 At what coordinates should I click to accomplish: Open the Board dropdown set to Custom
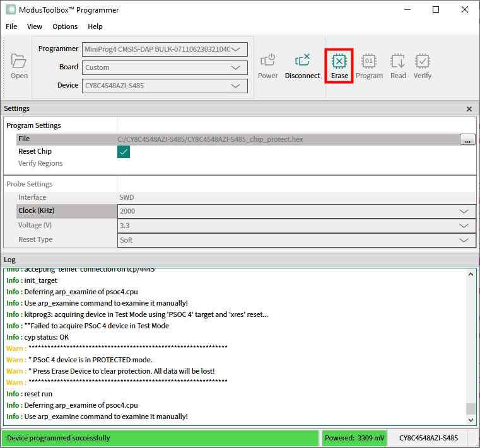237,67
